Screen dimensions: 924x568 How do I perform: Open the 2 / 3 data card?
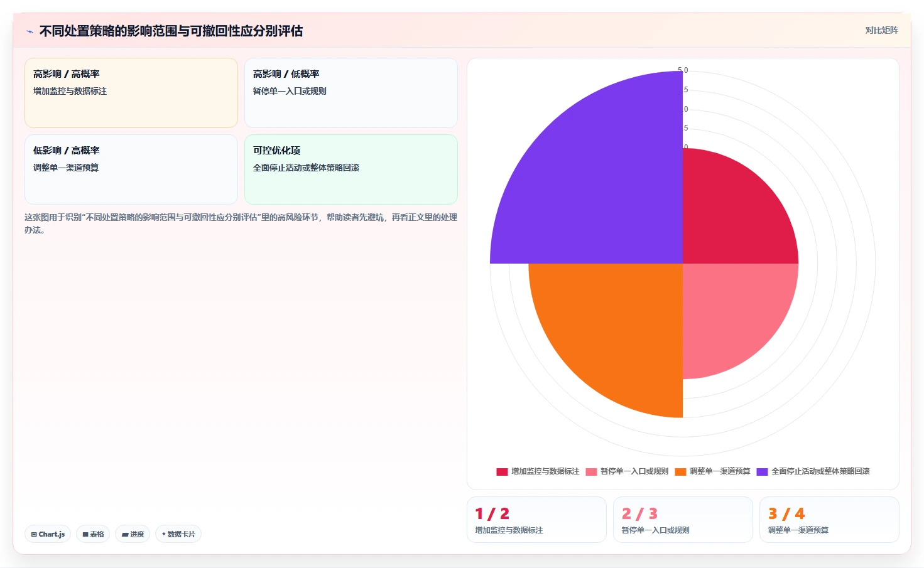[683, 520]
